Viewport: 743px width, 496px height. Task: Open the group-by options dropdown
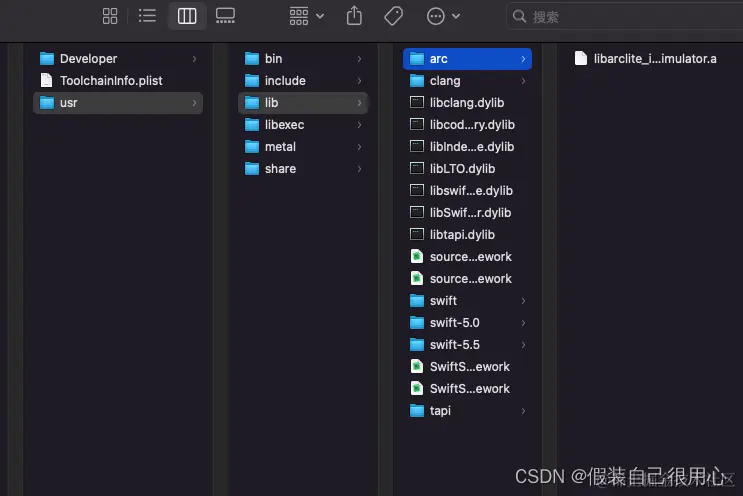coord(307,16)
